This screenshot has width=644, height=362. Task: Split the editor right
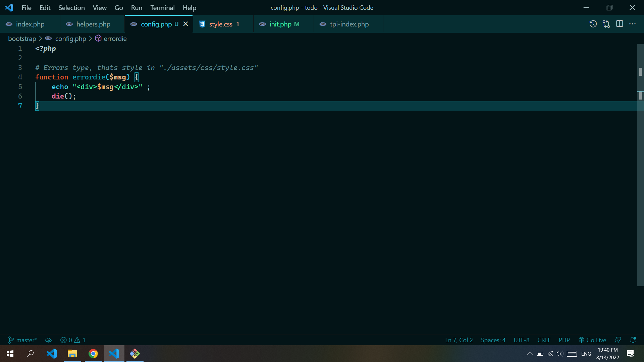point(620,24)
